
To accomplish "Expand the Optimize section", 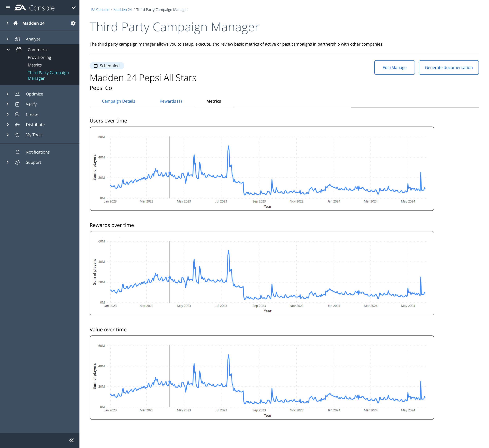I will [x=7, y=94].
